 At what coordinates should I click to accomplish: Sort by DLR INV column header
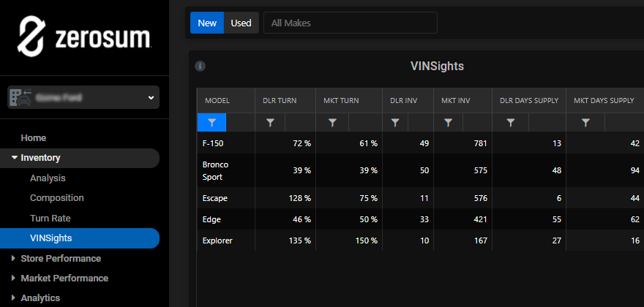click(x=408, y=101)
